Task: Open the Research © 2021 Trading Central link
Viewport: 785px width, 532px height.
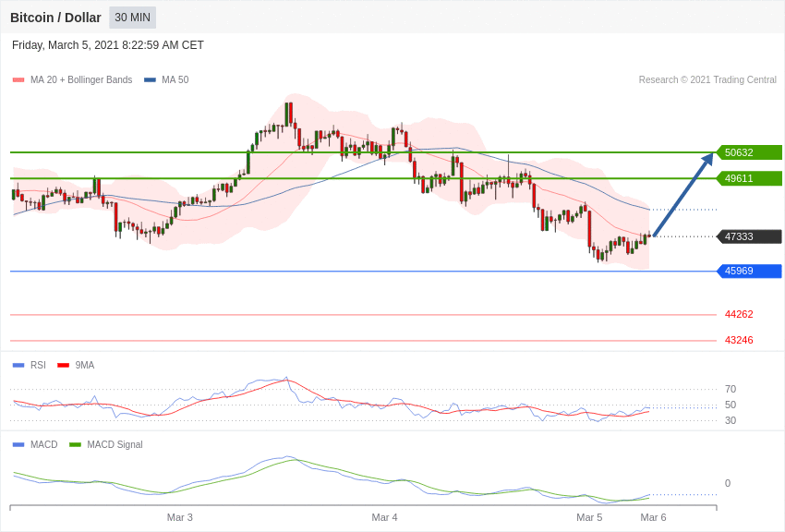Action: [x=707, y=80]
